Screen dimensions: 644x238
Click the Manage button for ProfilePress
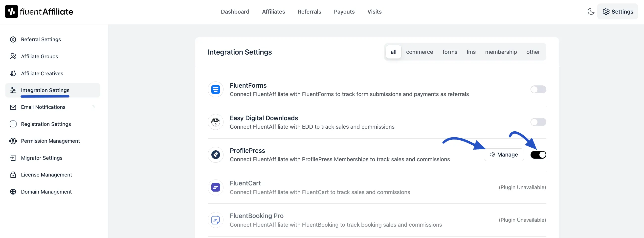(504, 155)
